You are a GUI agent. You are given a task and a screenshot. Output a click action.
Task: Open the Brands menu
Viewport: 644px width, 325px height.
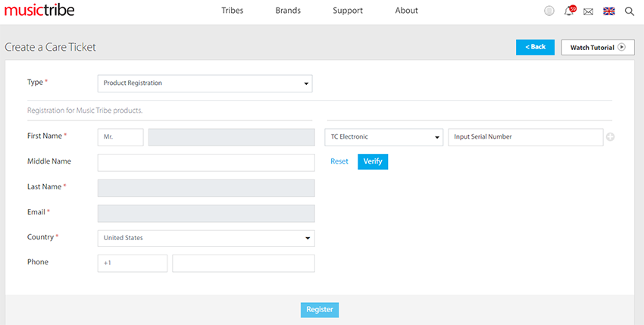[x=288, y=11]
